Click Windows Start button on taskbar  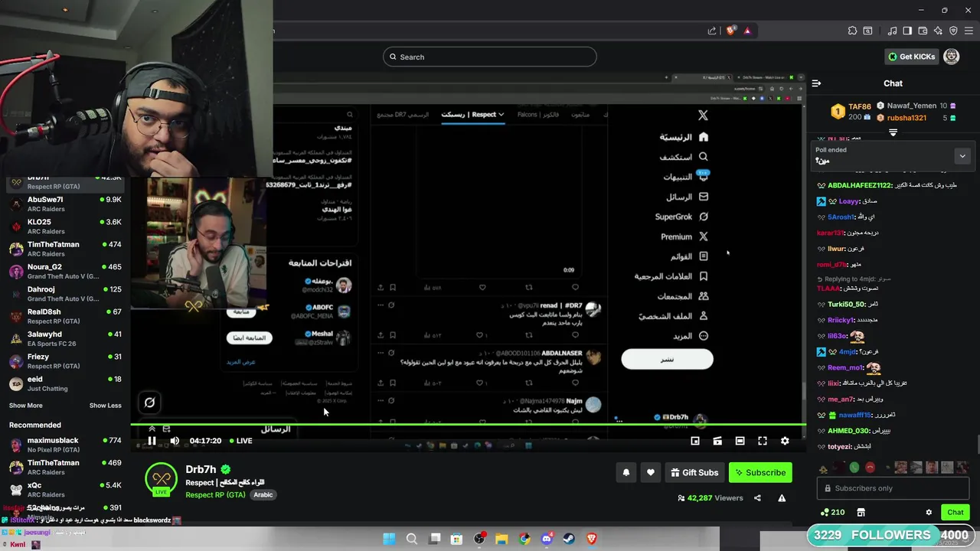(389, 539)
